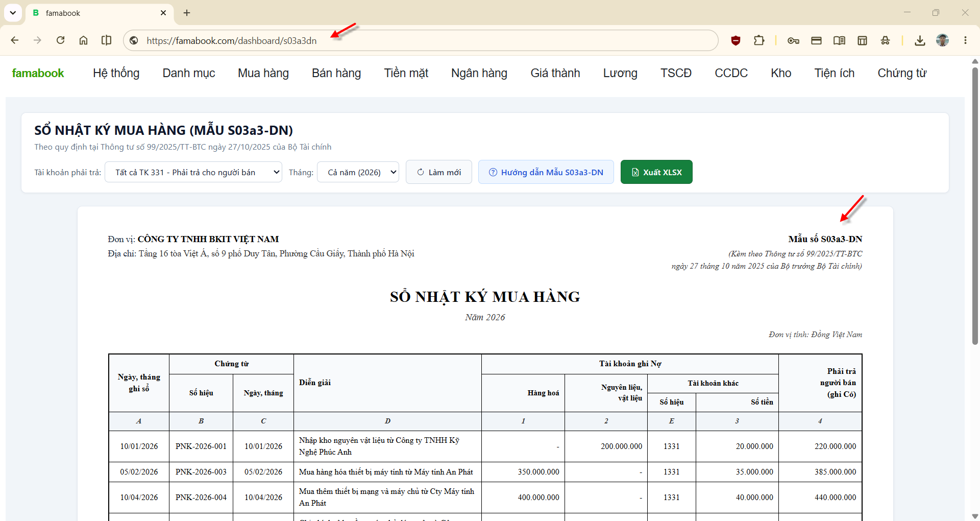Open the browser three-dot menu
980x521 pixels.
(965, 40)
